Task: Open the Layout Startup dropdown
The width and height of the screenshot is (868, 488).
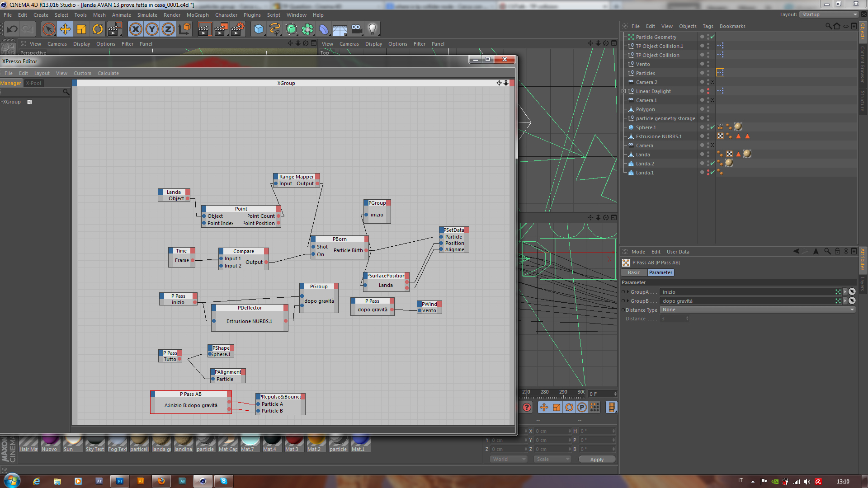Action: tap(829, 14)
